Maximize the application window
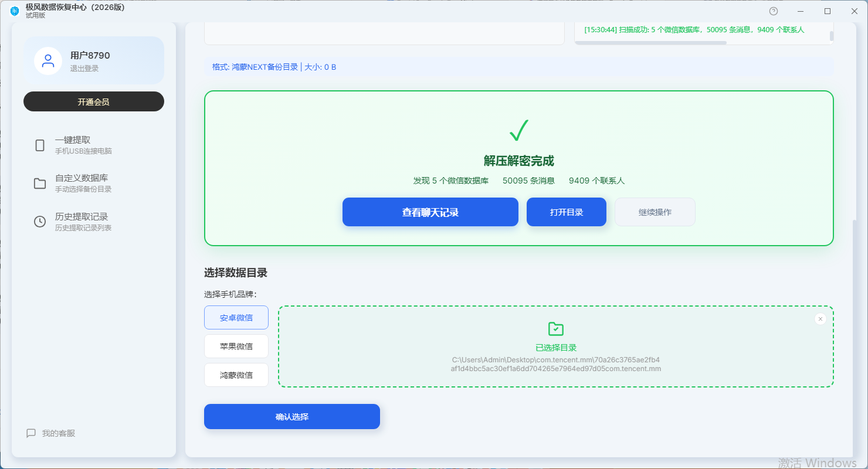The height and width of the screenshot is (469, 868). pos(828,11)
